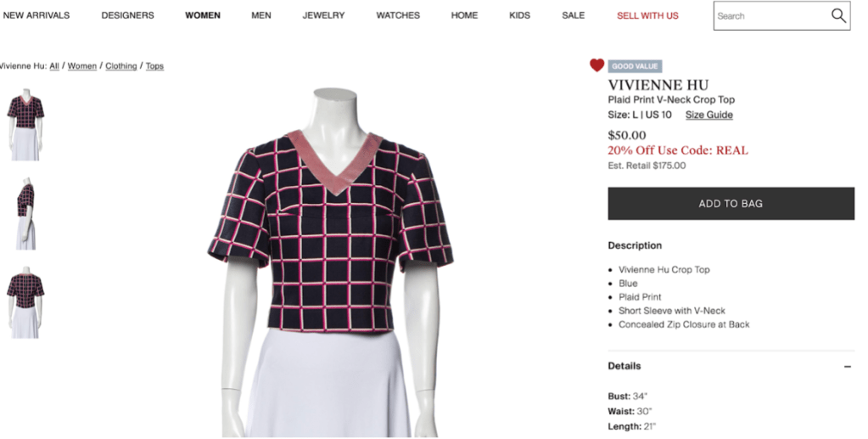Open the New Arrivals menu
868x439 pixels.
tap(36, 15)
